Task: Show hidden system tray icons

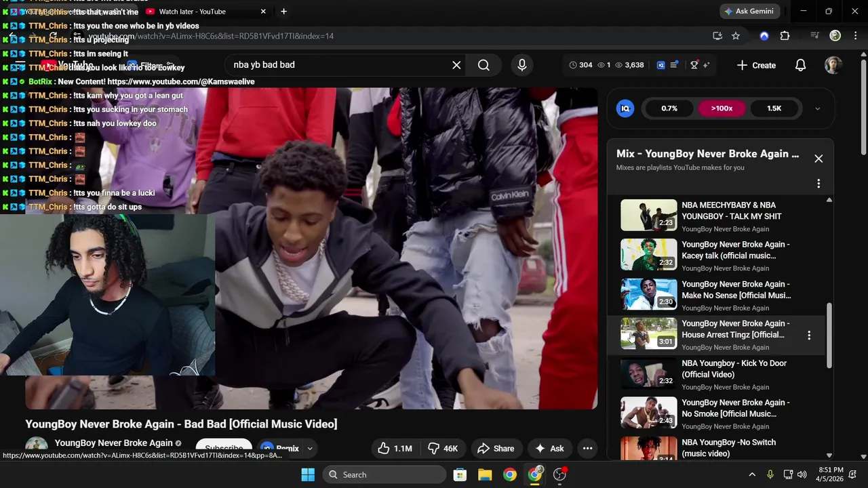Action: coord(751,474)
